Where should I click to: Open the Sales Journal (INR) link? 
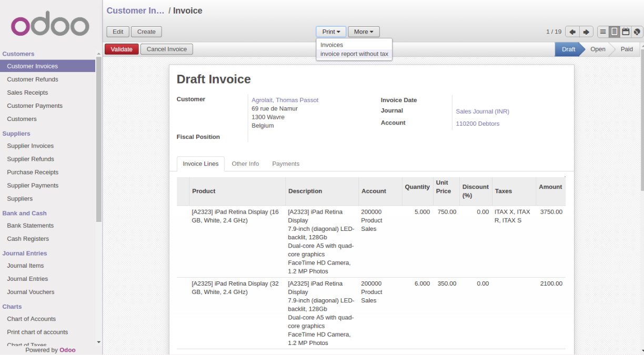[482, 111]
